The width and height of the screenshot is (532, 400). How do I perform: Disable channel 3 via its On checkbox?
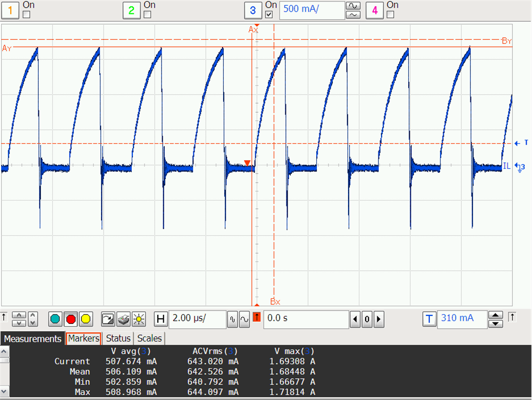(x=269, y=14)
